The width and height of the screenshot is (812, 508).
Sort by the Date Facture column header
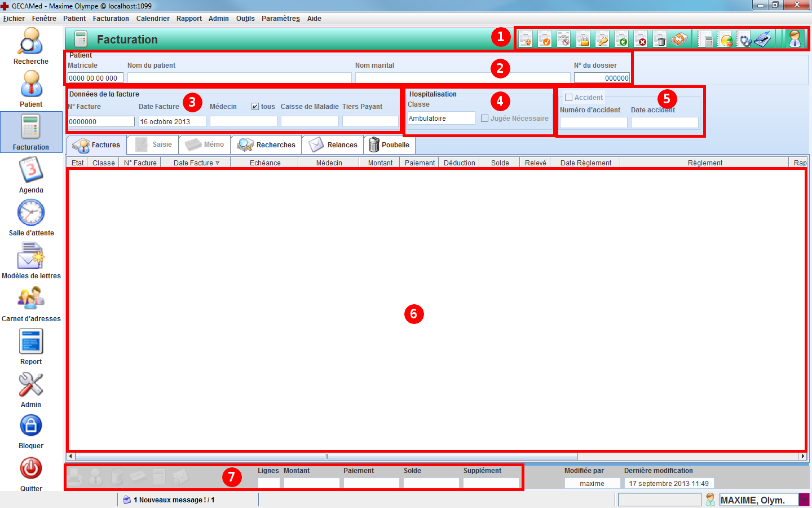coord(196,163)
